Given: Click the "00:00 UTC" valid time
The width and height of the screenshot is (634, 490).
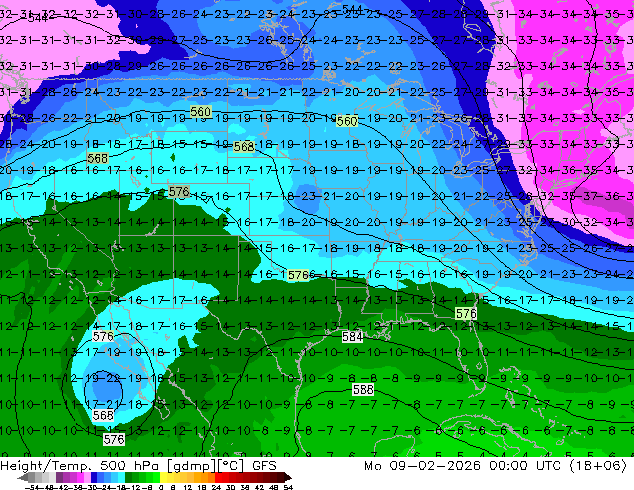Looking at the screenshot, I should (525, 466).
